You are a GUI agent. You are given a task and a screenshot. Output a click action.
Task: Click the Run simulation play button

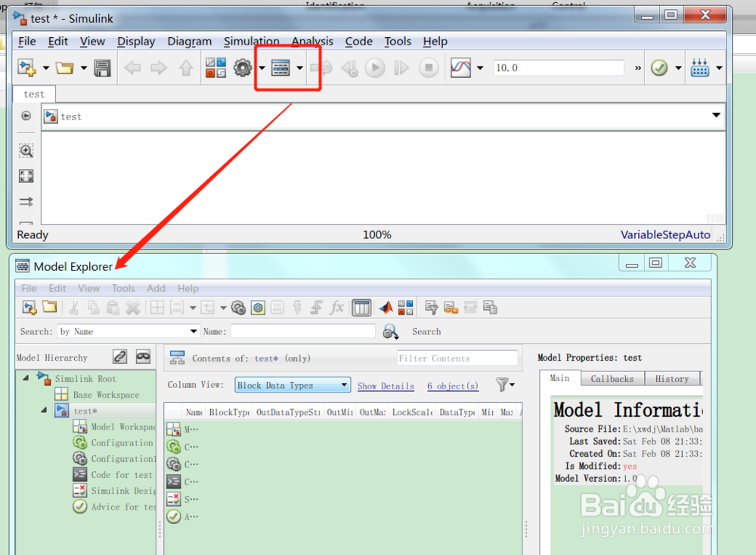point(375,68)
